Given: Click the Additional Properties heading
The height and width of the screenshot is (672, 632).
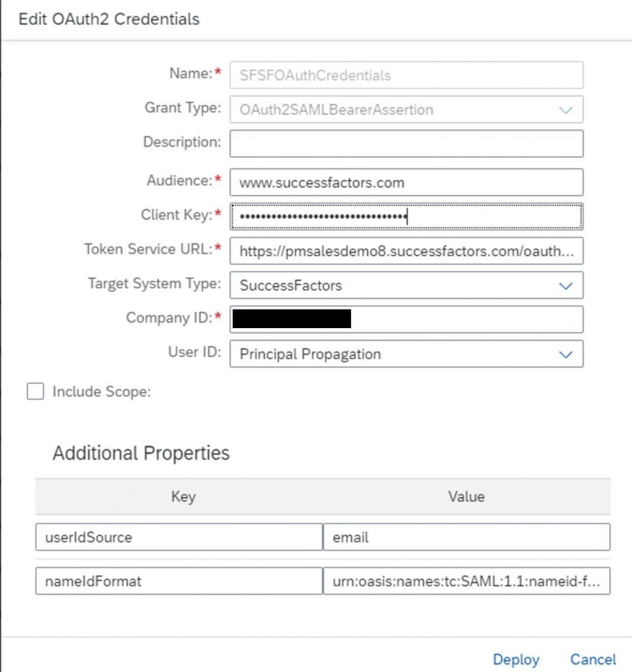Looking at the screenshot, I should [x=141, y=453].
